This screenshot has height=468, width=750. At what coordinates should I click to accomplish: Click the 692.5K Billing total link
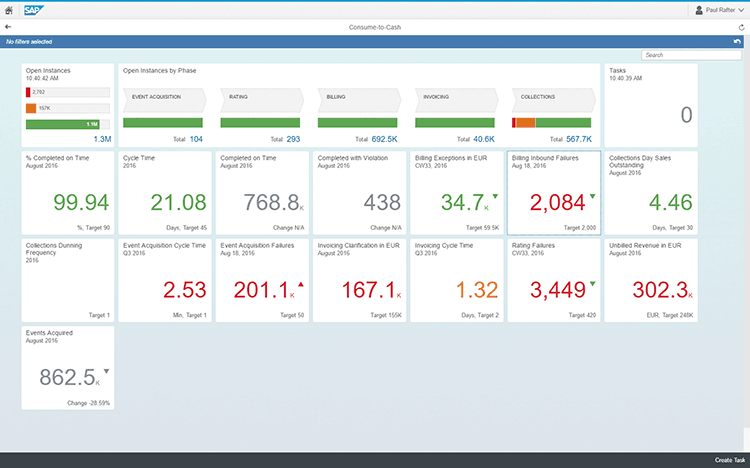click(383, 139)
